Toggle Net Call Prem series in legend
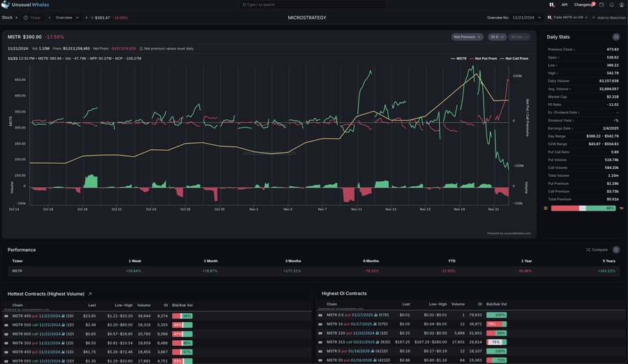 [x=514, y=59]
